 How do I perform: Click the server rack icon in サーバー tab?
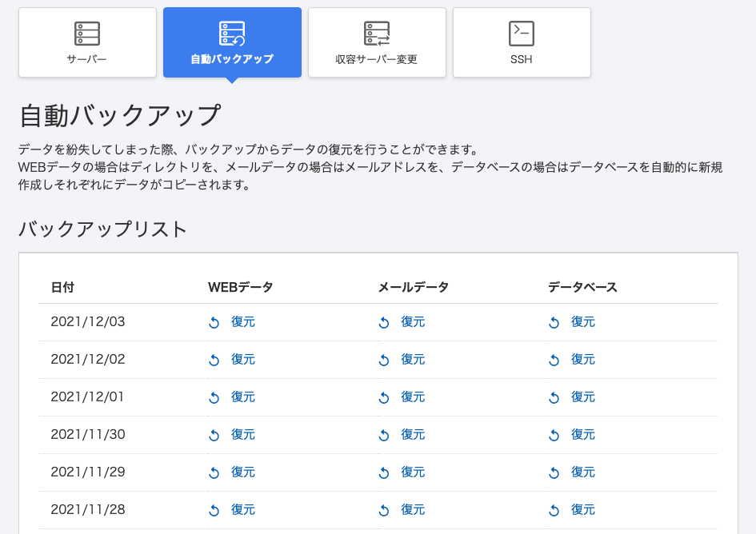(87, 34)
